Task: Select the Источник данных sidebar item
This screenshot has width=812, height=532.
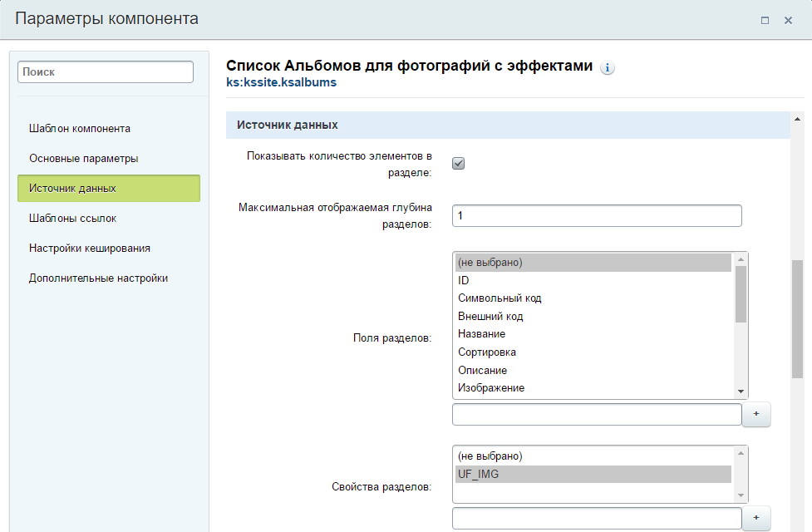Action: point(108,189)
